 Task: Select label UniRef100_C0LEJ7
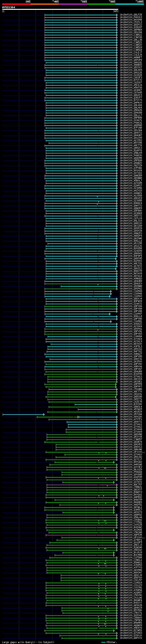coord(131,52)
